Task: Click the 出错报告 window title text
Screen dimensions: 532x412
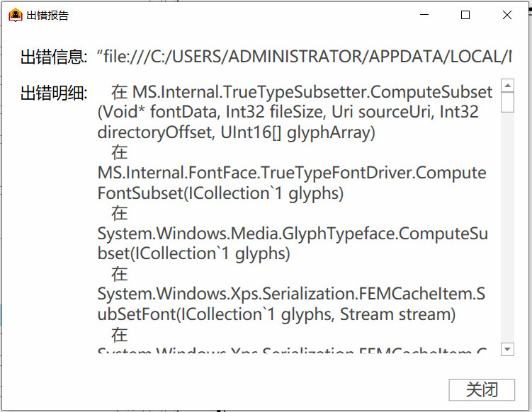Action: (x=47, y=16)
